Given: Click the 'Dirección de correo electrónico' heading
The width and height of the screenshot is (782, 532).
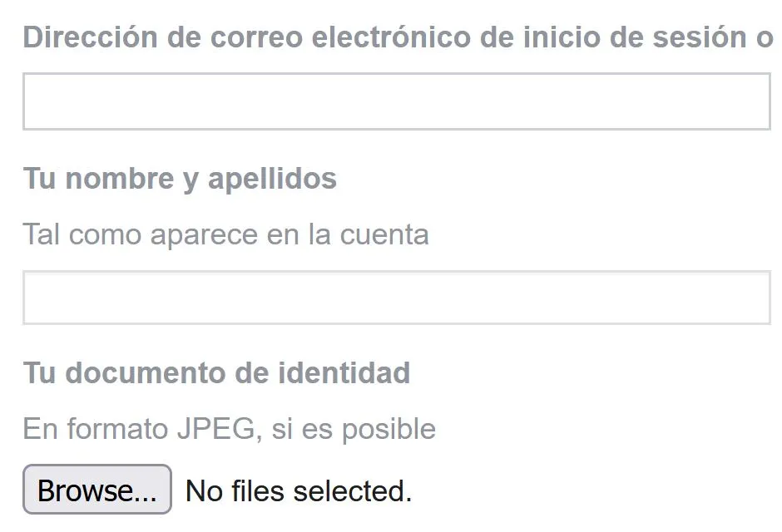Looking at the screenshot, I should [391, 37].
